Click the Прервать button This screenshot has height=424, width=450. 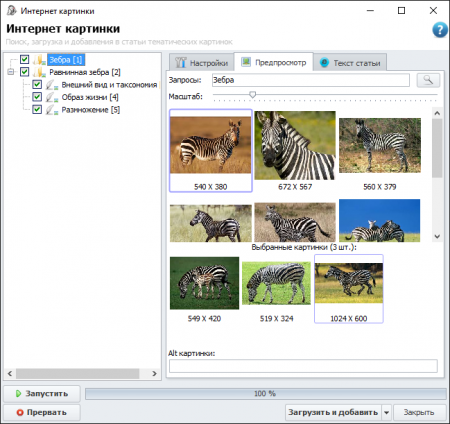[42, 413]
